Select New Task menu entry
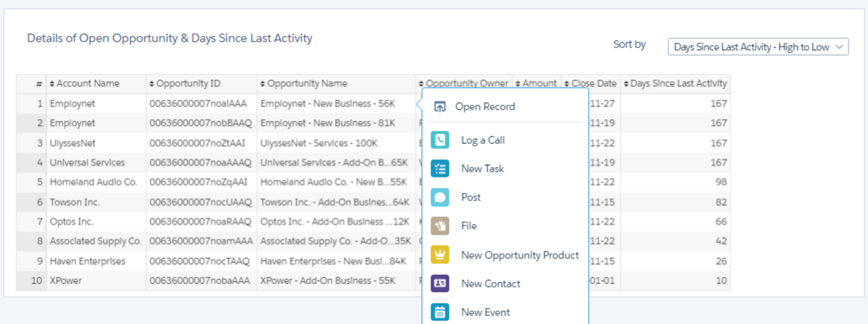868x324 pixels. pos(482,169)
